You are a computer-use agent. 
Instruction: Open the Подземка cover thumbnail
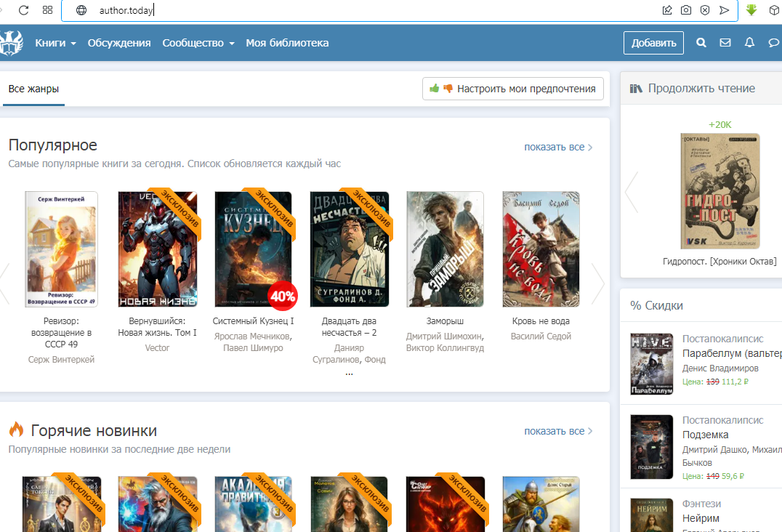652,447
